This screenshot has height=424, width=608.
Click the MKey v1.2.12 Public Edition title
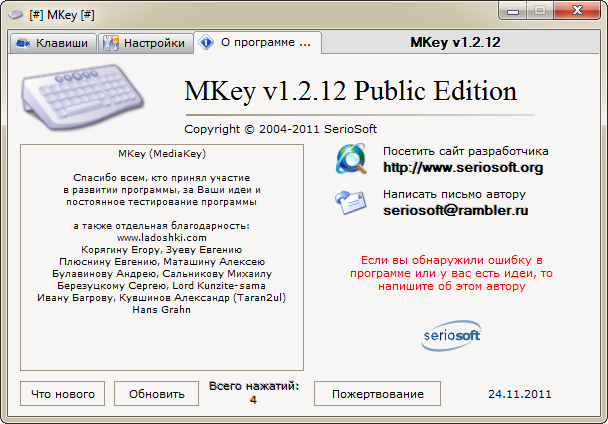tap(351, 91)
